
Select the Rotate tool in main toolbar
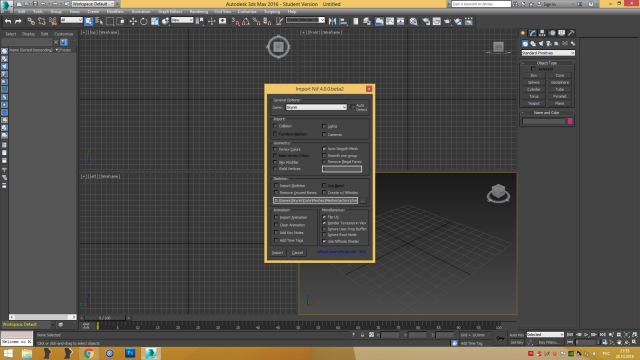click(144, 21)
